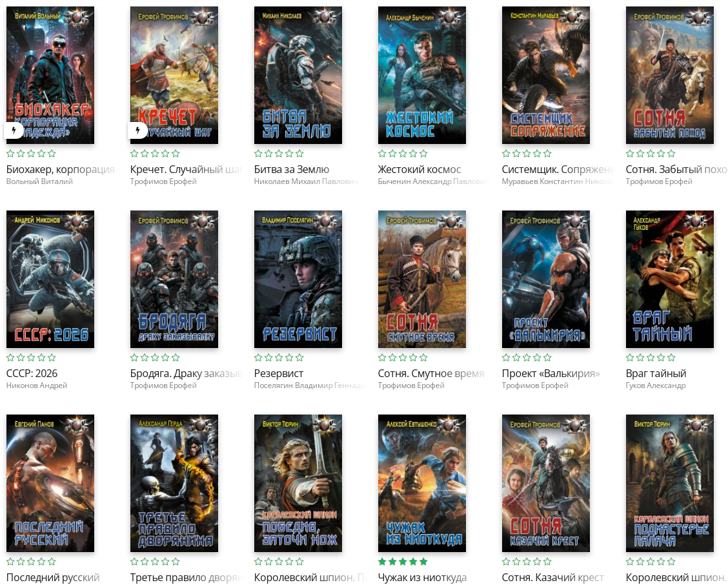The width and height of the screenshot is (728, 585).
Task: Click the Жестокий космос title link
Action: pos(419,169)
